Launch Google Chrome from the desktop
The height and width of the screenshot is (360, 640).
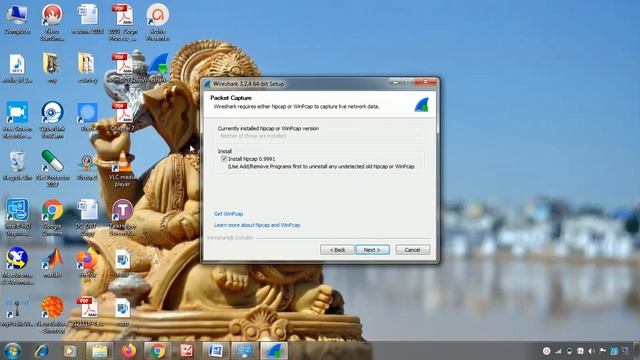[52, 218]
